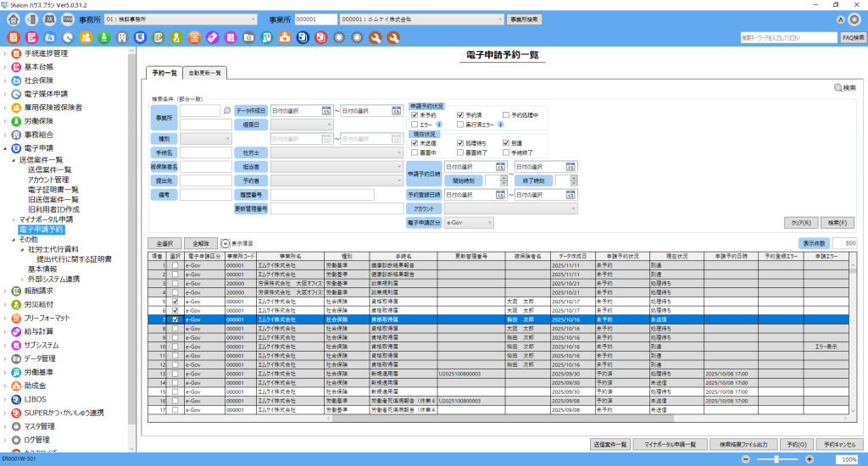Uncheck the 未予約 checkbox
This screenshot has width=868, height=466.
click(x=415, y=114)
